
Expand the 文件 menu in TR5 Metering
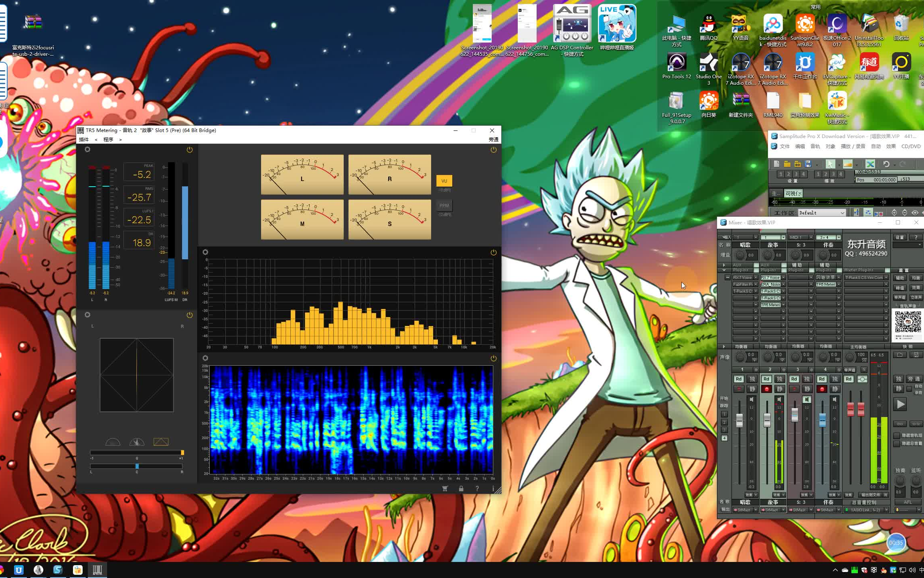pyautogui.click(x=83, y=139)
